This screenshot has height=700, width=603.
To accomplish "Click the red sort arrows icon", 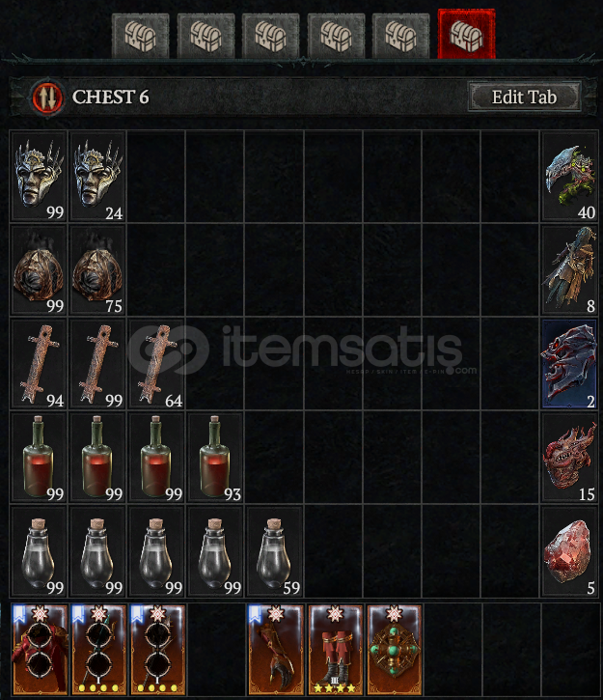I will pos(47,98).
